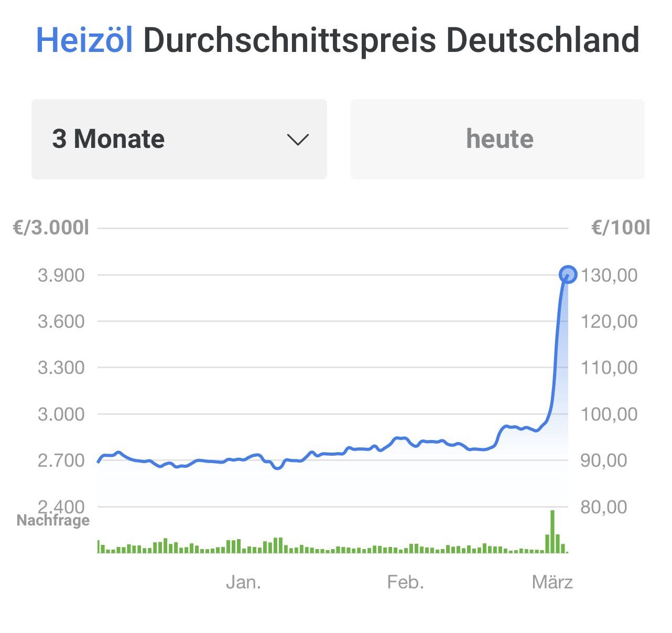Click the 3.000 left axis value
This screenshot has height=633, width=672.
[61, 414]
